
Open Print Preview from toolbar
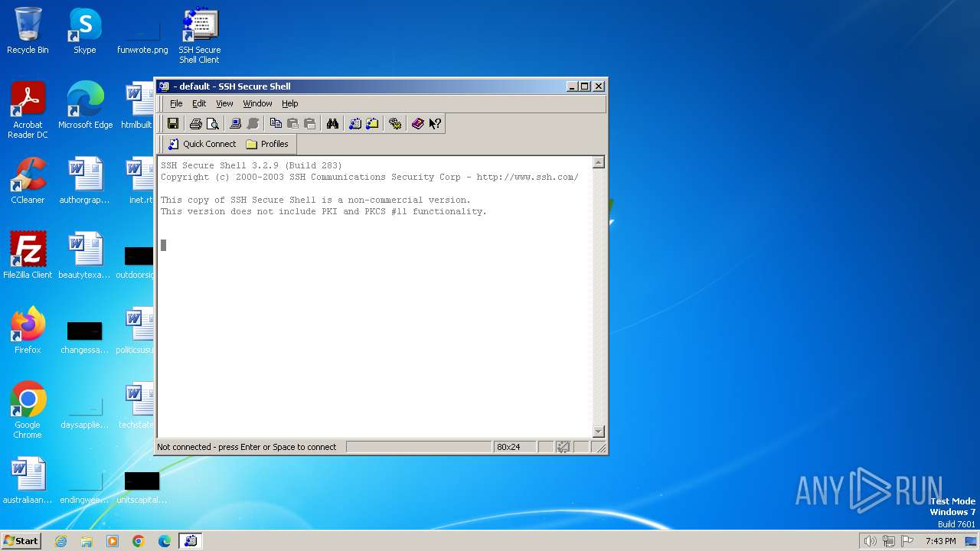(x=213, y=123)
